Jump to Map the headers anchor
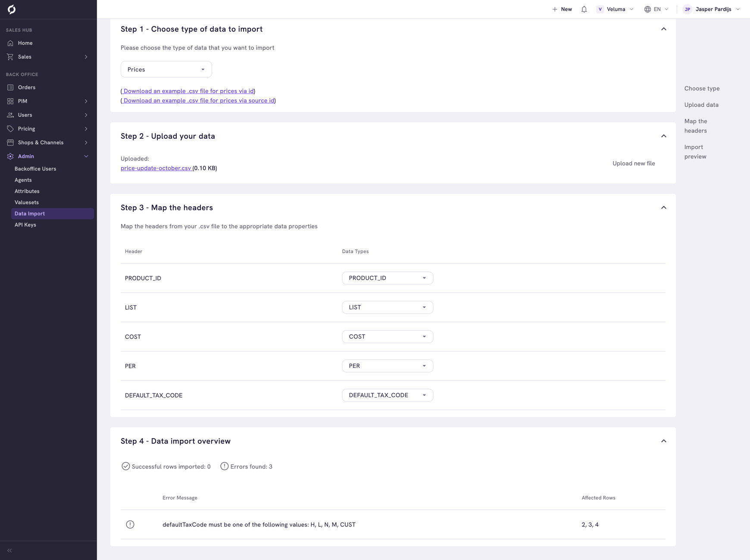 (x=696, y=126)
